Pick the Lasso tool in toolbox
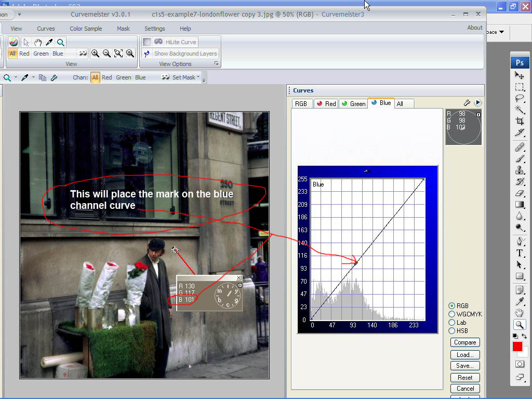Viewport: 532px width, 399px height. 520,98
